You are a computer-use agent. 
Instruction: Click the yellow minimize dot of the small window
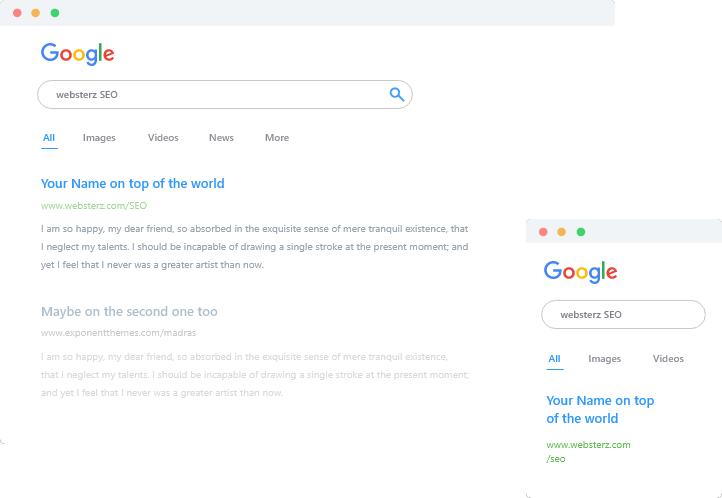561,232
